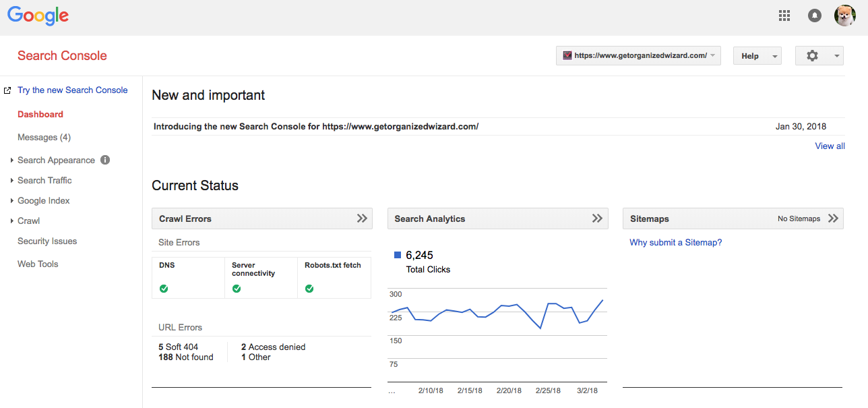The height and width of the screenshot is (408, 868).
Task: Open the Help dropdown menu
Action: tap(757, 56)
